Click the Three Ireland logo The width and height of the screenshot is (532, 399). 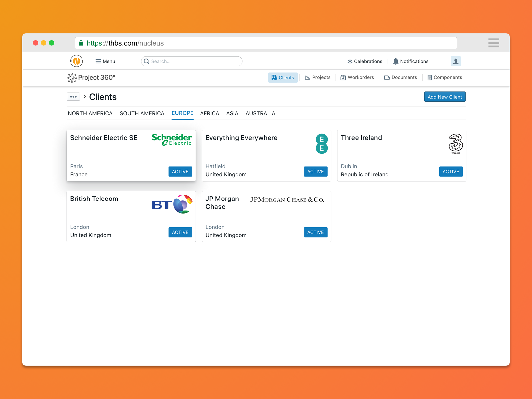(x=456, y=144)
